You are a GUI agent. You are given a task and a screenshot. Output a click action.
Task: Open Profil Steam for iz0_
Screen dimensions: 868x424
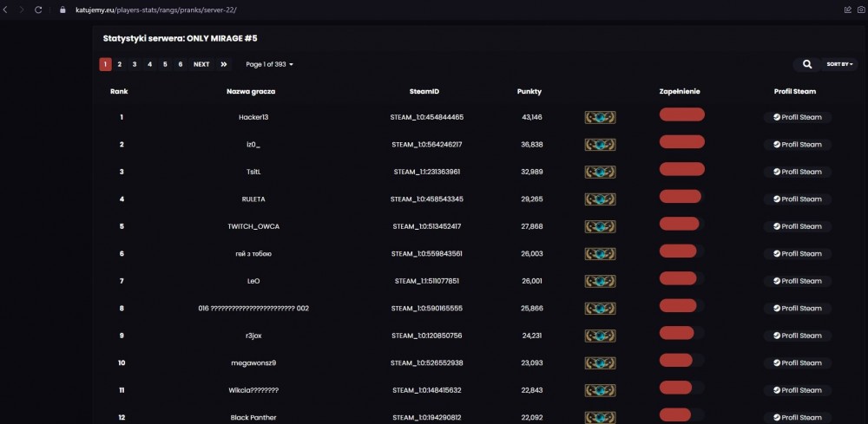tap(797, 144)
